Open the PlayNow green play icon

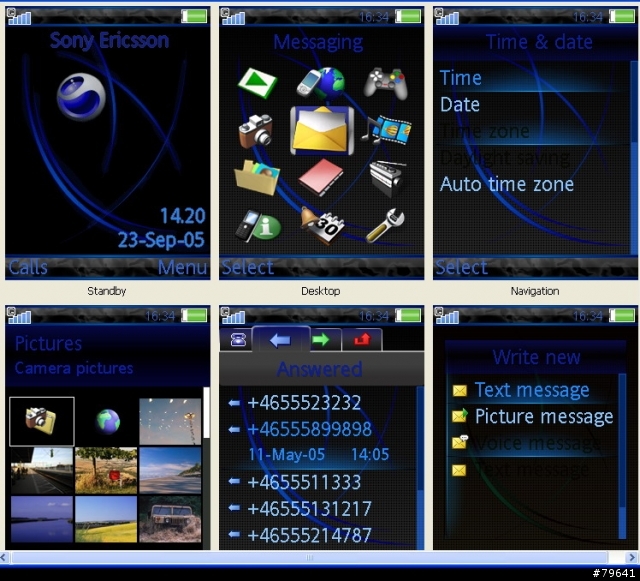pyautogui.click(x=258, y=83)
